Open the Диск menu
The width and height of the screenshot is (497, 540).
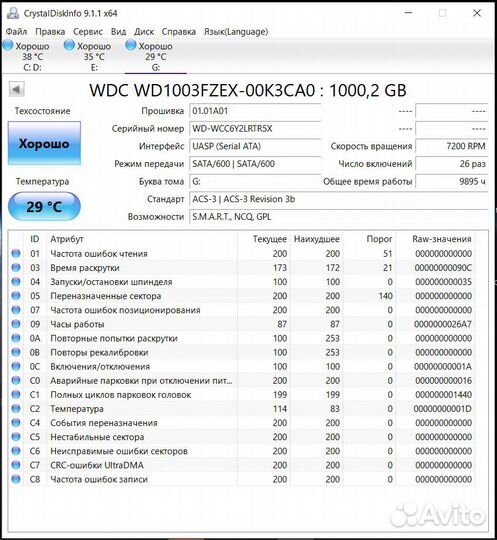(144, 32)
